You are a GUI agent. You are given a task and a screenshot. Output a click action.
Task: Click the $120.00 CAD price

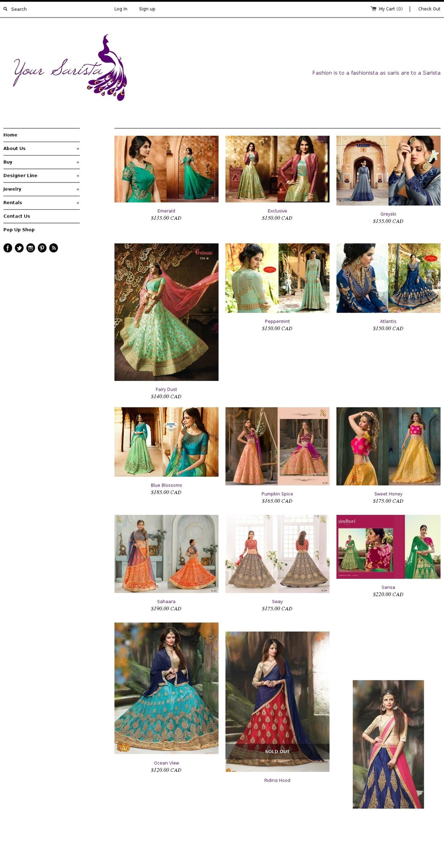point(166,770)
